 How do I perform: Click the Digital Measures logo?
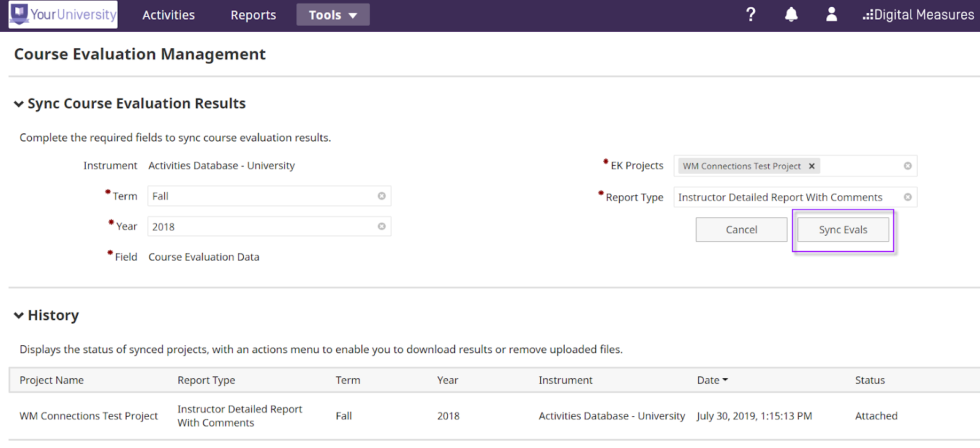point(918,15)
